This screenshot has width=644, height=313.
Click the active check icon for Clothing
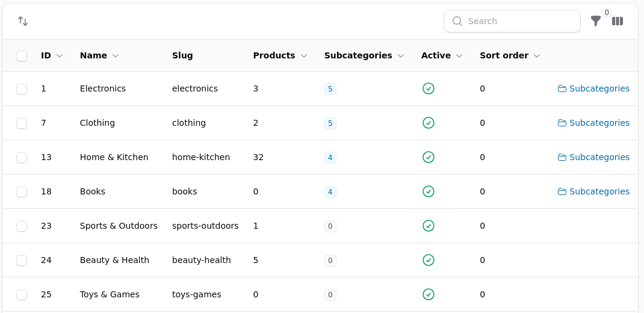pyautogui.click(x=429, y=123)
